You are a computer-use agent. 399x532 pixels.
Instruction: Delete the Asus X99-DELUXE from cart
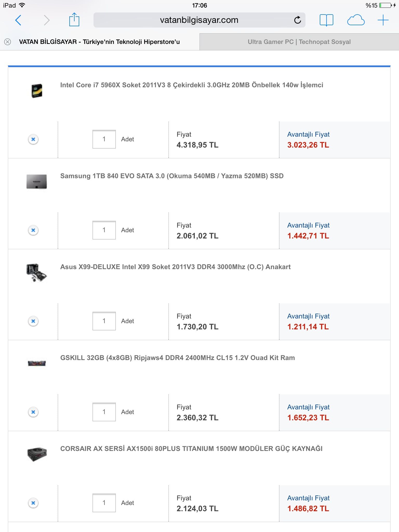point(33,321)
